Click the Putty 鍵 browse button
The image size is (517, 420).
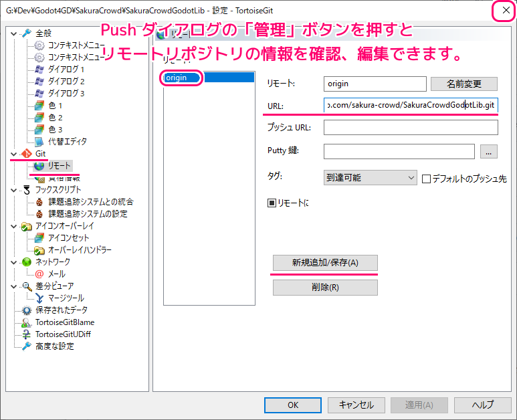point(489,152)
